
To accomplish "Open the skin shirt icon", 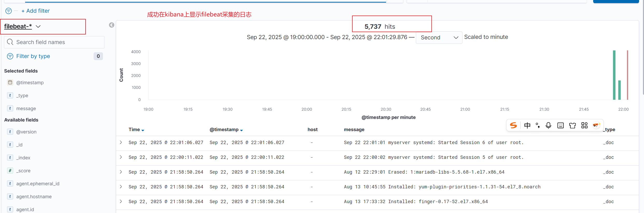I will [572, 125].
